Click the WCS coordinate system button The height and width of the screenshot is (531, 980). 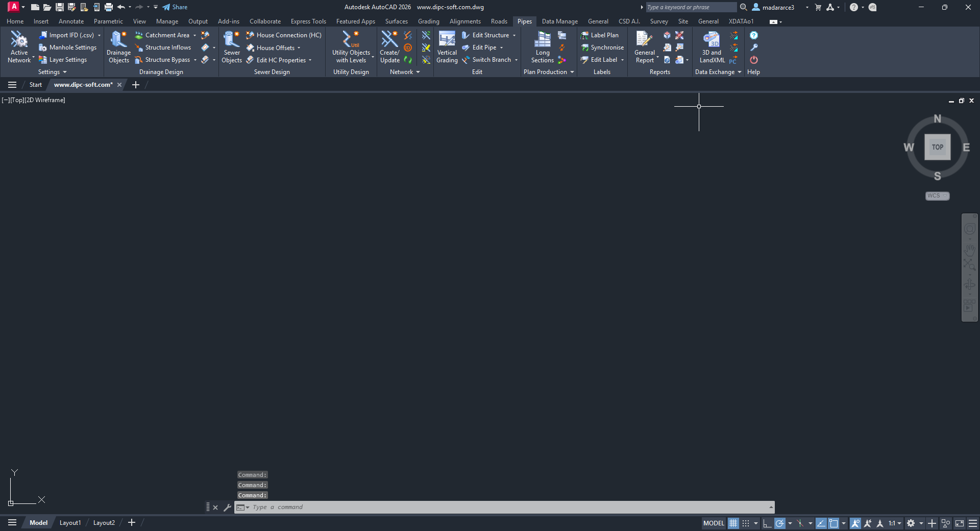pos(937,196)
